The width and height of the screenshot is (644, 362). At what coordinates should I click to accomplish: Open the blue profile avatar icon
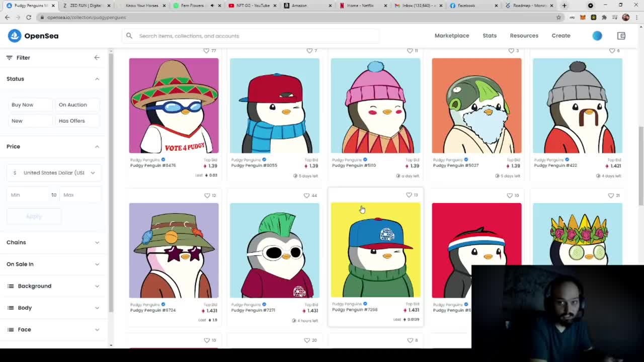(597, 36)
